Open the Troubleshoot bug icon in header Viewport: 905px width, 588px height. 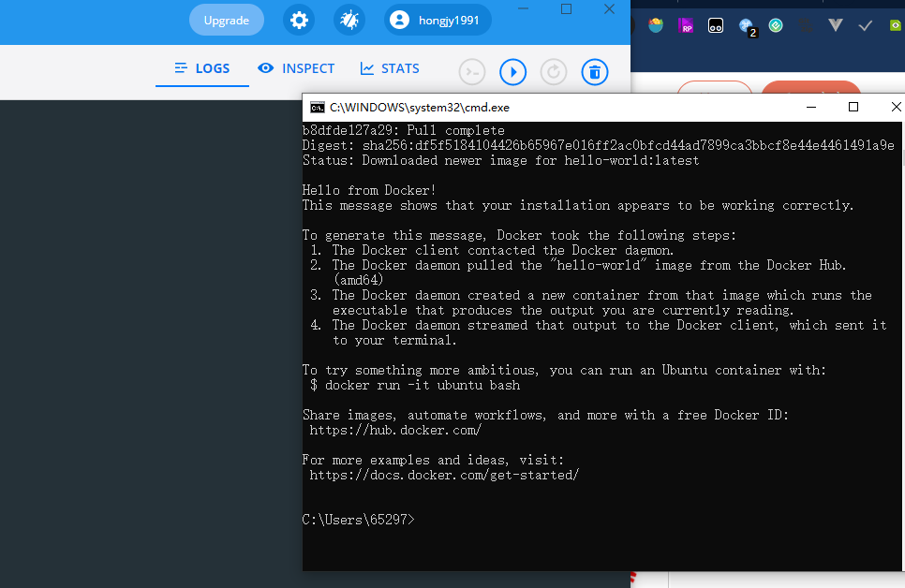[x=349, y=20]
